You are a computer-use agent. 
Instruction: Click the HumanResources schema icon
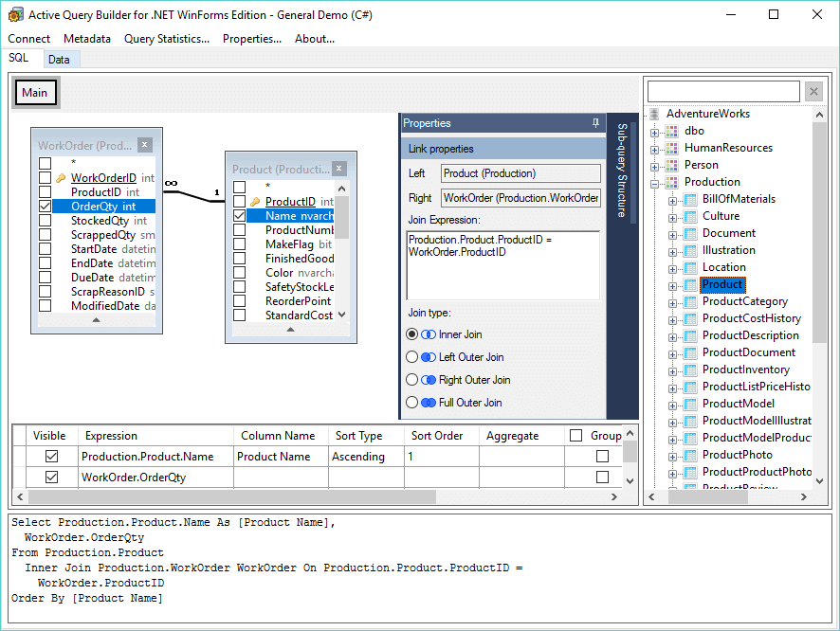coord(672,148)
